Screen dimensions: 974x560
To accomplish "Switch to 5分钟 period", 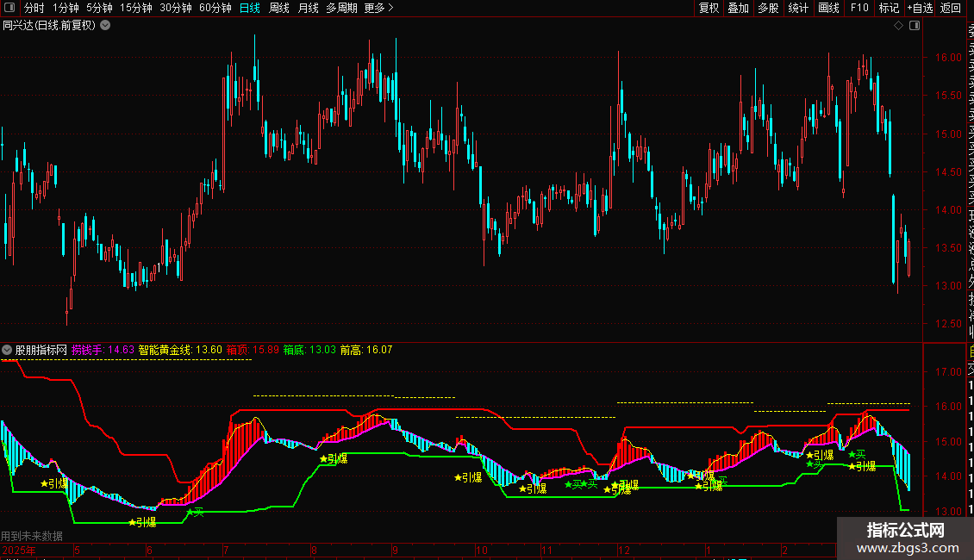I will coord(99,8).
